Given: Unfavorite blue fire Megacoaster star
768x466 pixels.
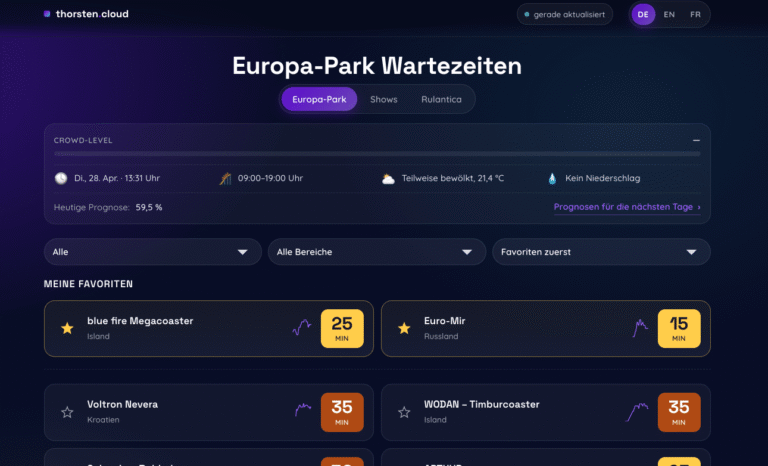Looking at the screenshot, I should [x=67, y=328].
